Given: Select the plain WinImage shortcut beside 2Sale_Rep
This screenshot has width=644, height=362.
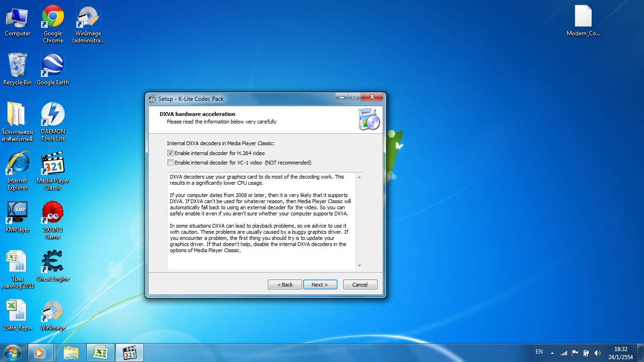Looking at the screenshot, I should pyautogui.click(x=53, y=315).
